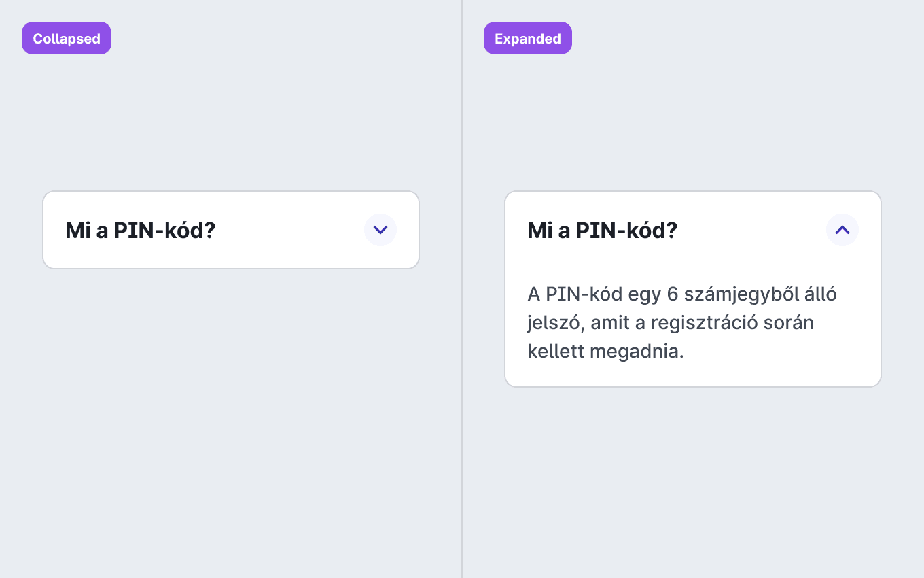
Task: Expand the collapsed accordion with the chevron-down icon
Action: (x=380, y=230)
